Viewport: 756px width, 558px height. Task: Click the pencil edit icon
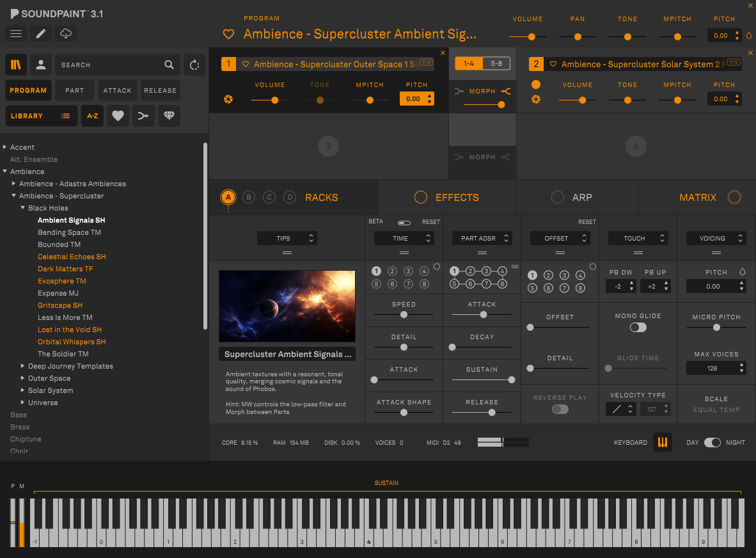[x=41, y=34]
